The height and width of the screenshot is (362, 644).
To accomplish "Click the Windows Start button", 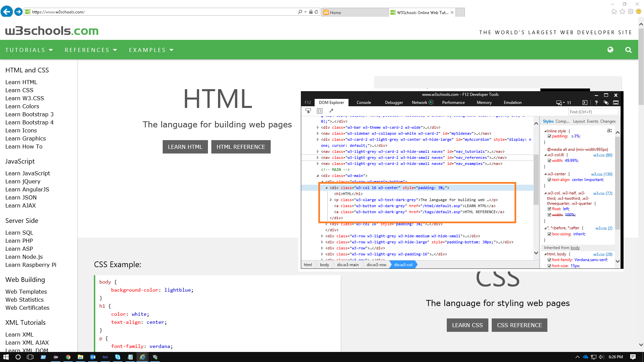I will point(6,357).
